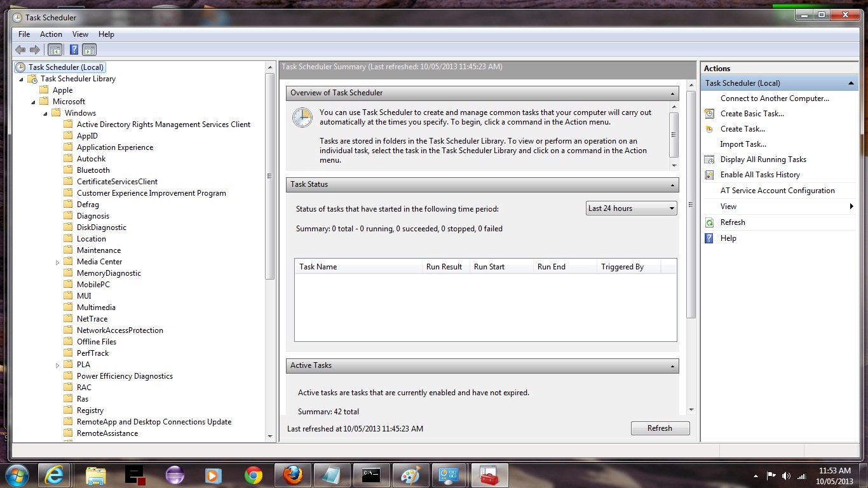
Task: Select the Defrag folder in the tree
Action: [x=88, y=205]
